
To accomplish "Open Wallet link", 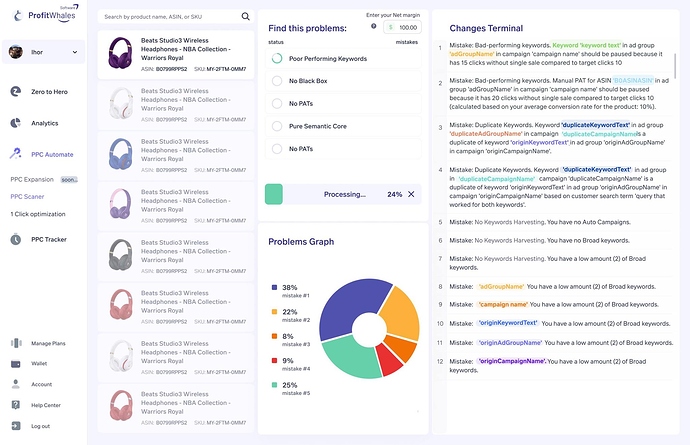I will coord(39,364).
